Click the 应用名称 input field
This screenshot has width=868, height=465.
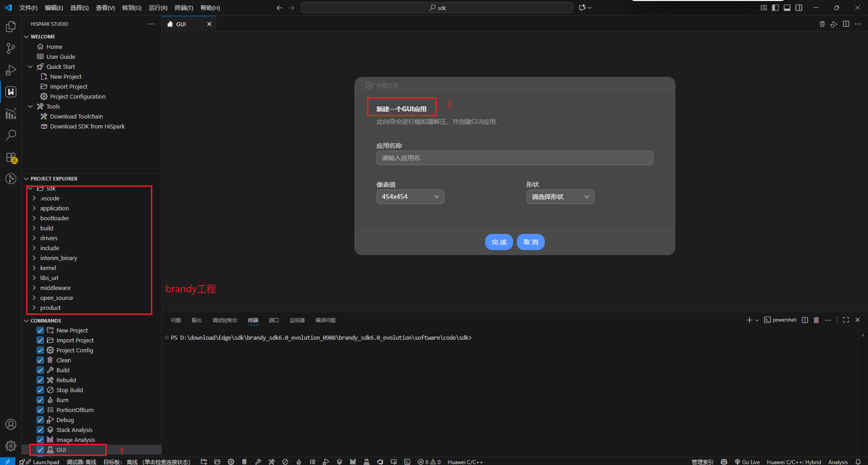coord(514,158)
